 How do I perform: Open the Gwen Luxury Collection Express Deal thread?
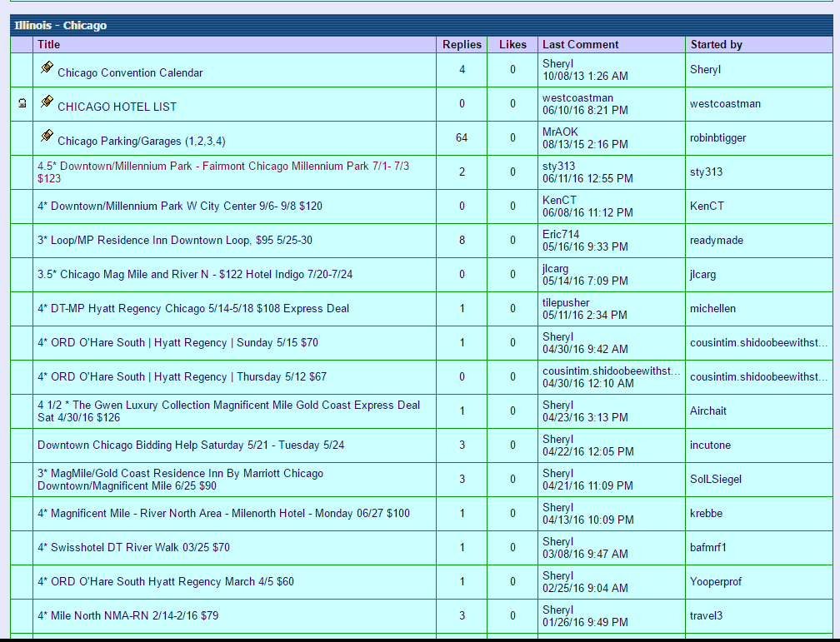pos(228,406)
